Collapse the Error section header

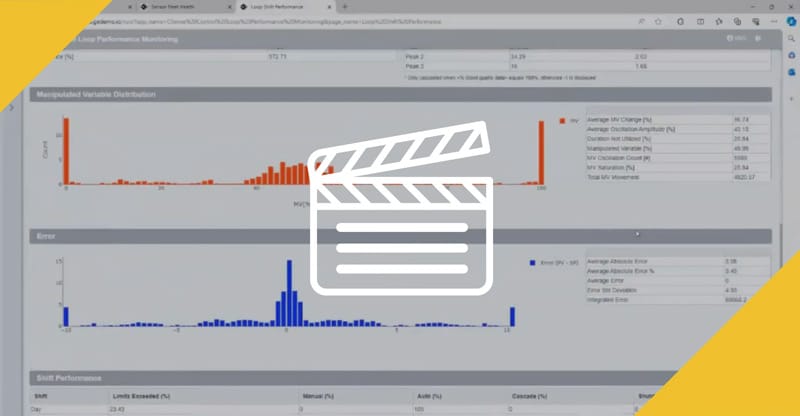click(401, 236)
